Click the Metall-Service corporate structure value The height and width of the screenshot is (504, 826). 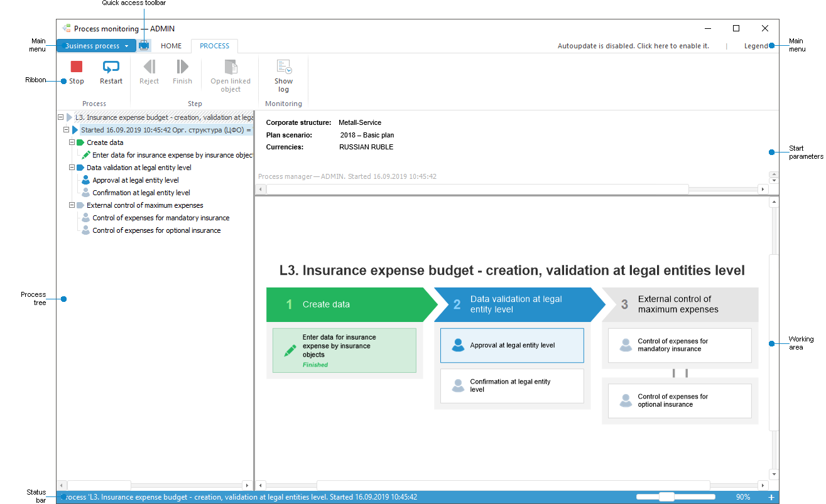(x=360, y=122)
